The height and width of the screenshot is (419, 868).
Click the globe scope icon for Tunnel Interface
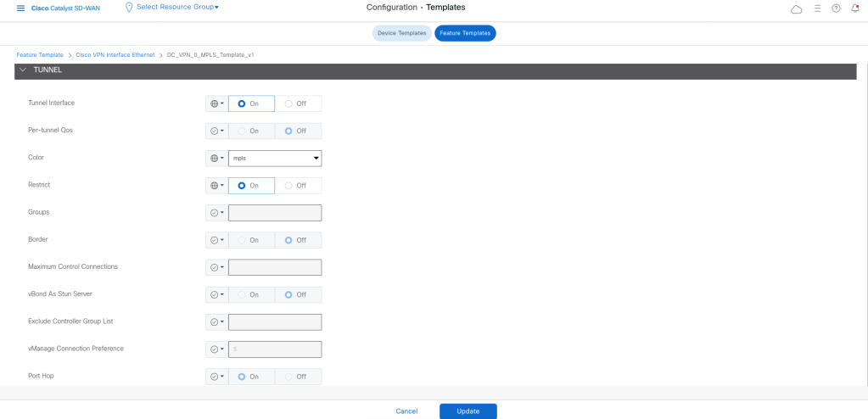pyautogui.click(x=216, y=103)
